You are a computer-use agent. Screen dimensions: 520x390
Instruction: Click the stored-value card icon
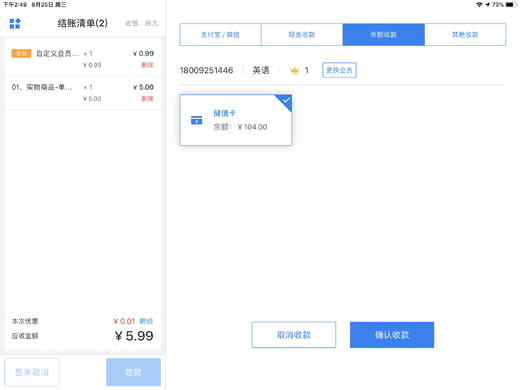(196, 120)
